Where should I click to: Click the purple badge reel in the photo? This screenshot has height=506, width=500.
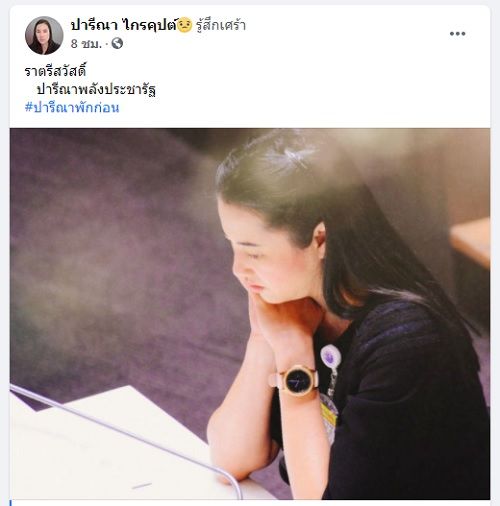(331, 355)
